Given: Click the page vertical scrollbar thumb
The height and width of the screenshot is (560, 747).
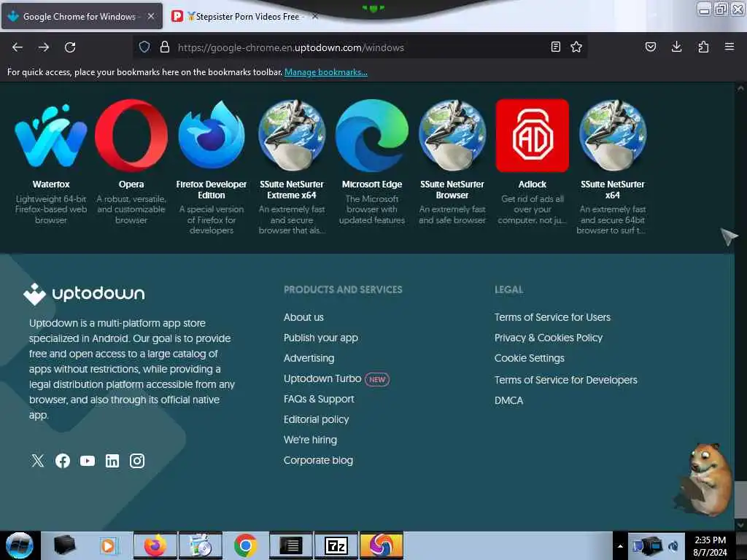Looking at the screenshot, I should coord(740,498).
